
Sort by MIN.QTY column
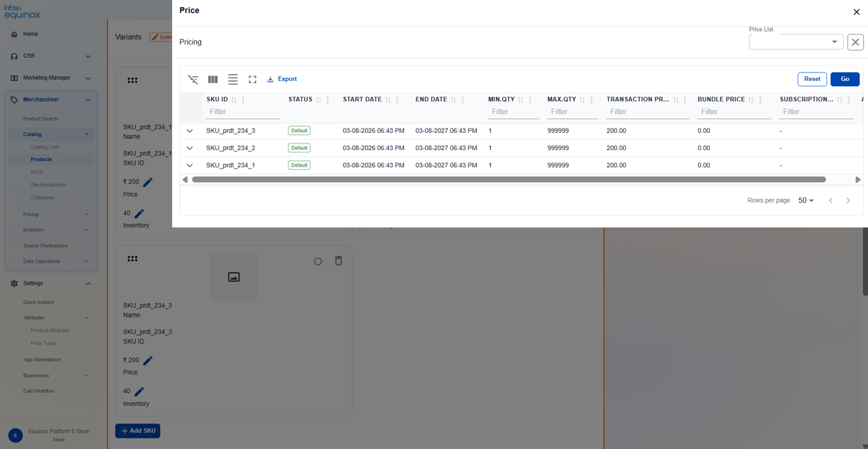point(521,100)
